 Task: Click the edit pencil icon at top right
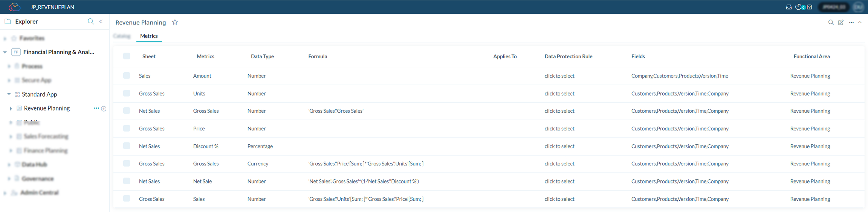click(x=840, y=23)
